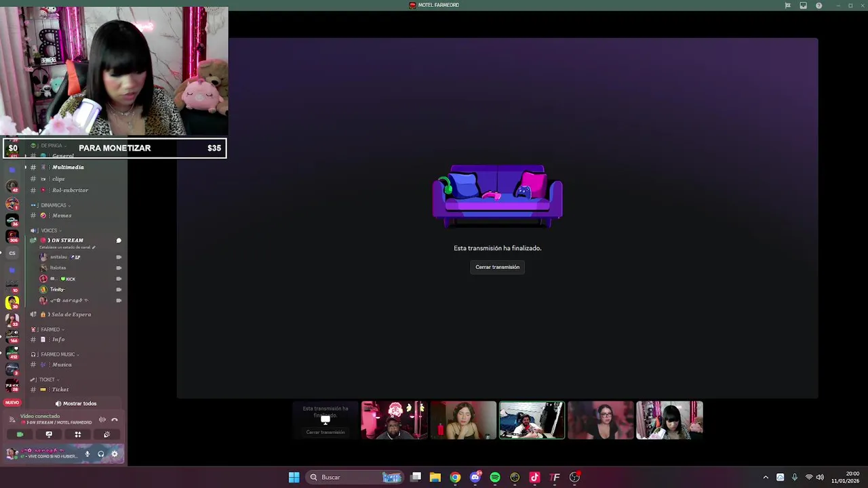
Task: Focus the rightmost webcam thumbnail
Action: pyautogui.click(x=669, y=420)
